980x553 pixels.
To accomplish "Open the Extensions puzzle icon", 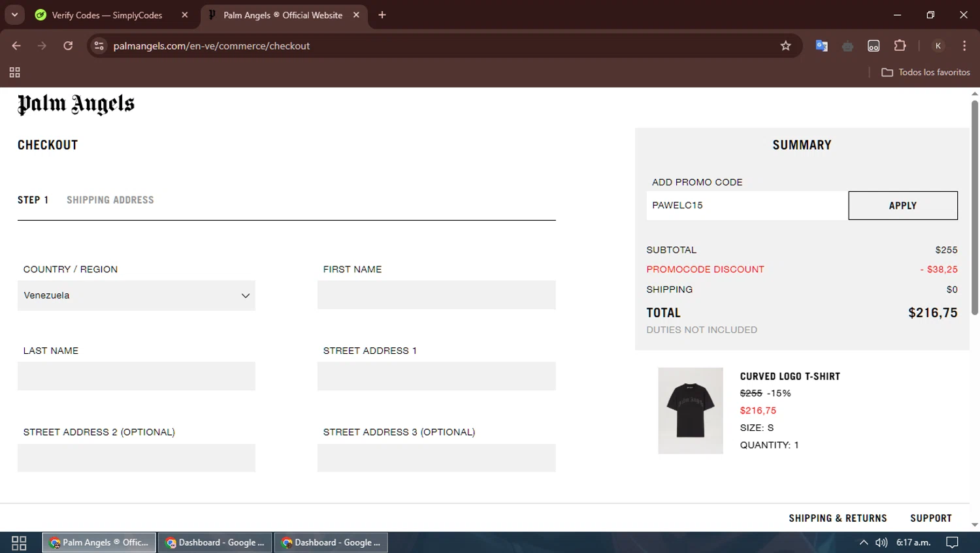I will (900, 46).
